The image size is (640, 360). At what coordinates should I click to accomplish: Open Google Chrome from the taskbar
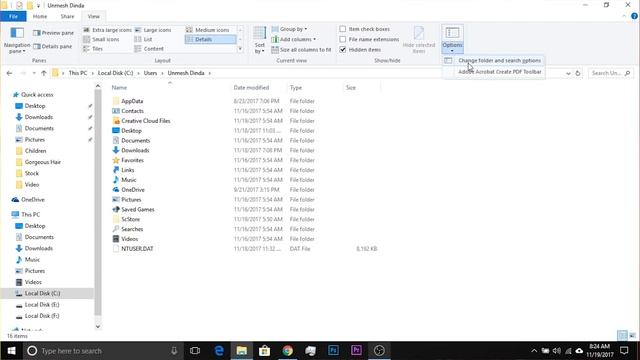[287, 351]
